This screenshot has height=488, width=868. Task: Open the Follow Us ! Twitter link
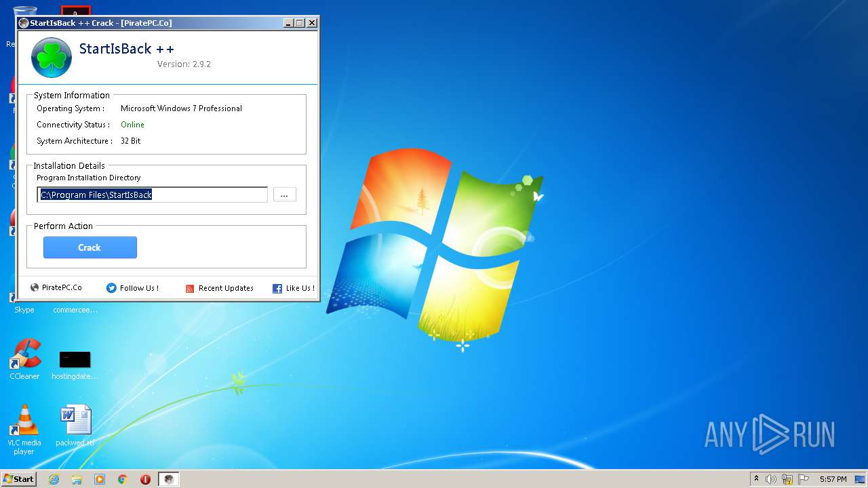pyautogui.click(x=139, y=288)
